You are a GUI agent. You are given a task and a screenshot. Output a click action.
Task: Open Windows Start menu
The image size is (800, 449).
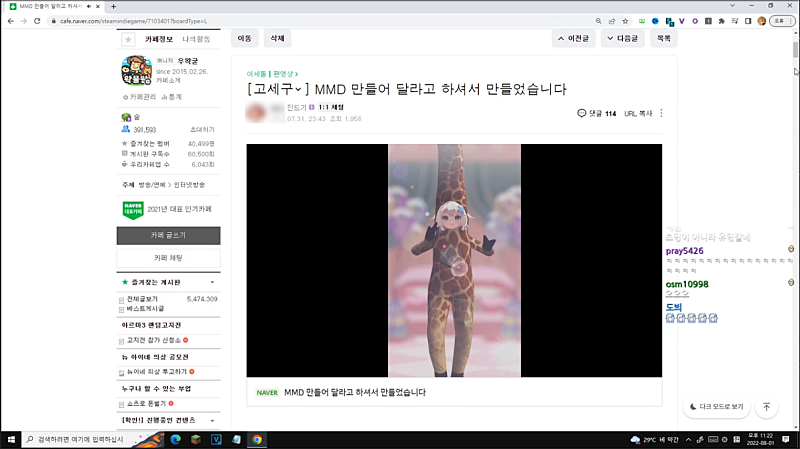point(11,439)
